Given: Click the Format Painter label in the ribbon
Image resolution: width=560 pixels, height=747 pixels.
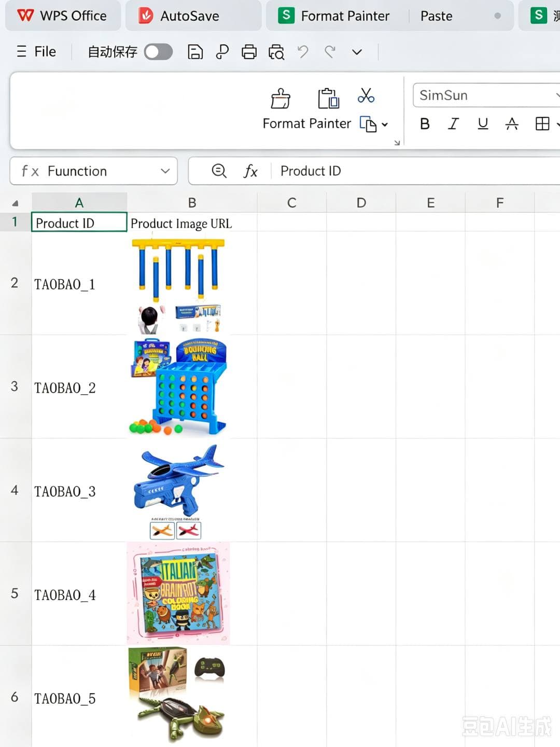Looking at the screenshot, I should pos(306,123).
